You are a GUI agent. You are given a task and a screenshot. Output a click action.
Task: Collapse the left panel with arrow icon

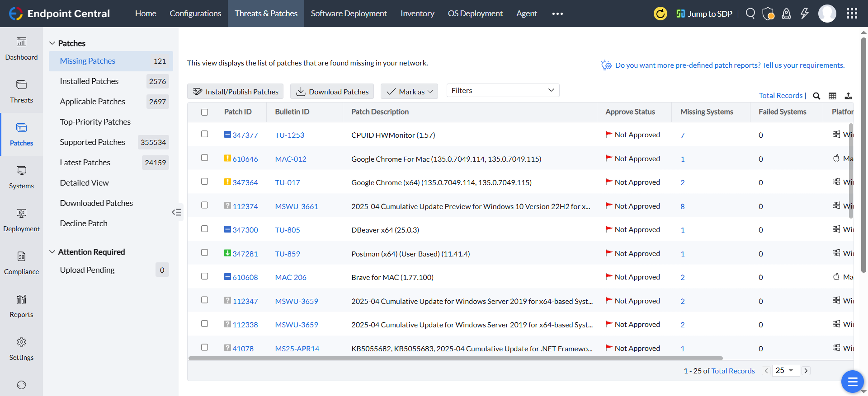(x=176, y=212)
